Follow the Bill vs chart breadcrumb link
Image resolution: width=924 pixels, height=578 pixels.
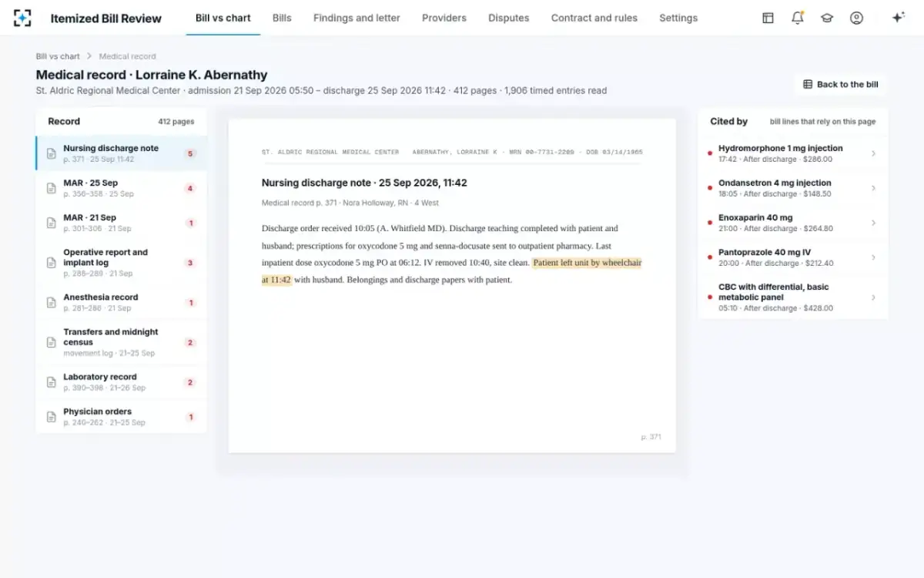(x=58, y=56)
